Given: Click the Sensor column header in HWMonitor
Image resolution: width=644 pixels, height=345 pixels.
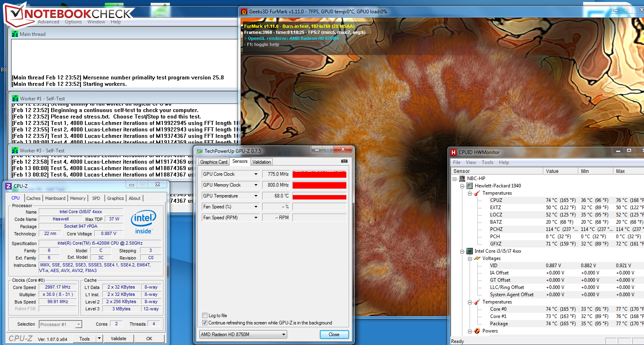Looking at the screenshot, I should [x=497, y=171].
